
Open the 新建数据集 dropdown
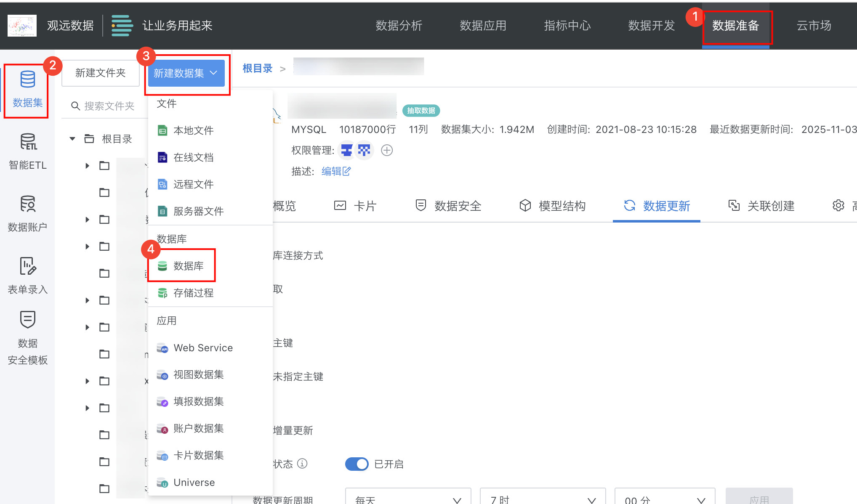[186, 73]
